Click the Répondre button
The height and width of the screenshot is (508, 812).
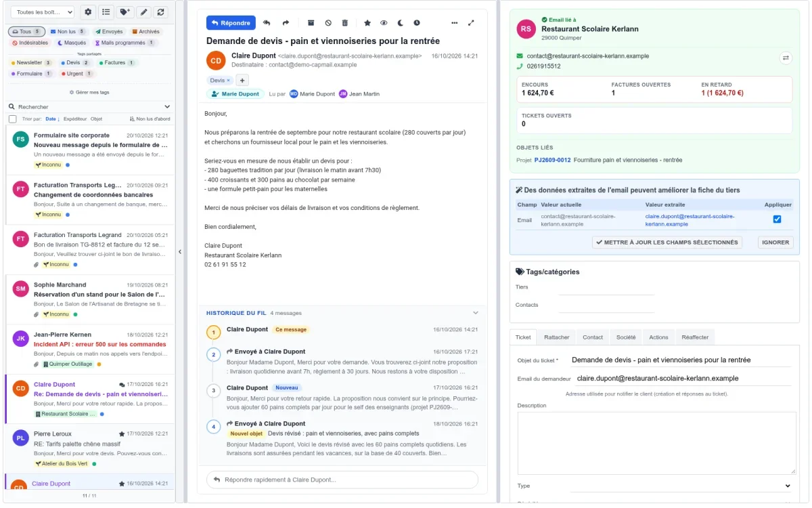coord(231,23)
